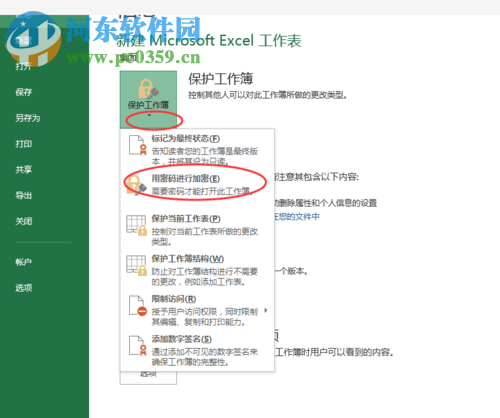Open 帐户 in the sidebar
Viewport: 500px width, 418px height.
pyautogui.click(x=23, y=262)
